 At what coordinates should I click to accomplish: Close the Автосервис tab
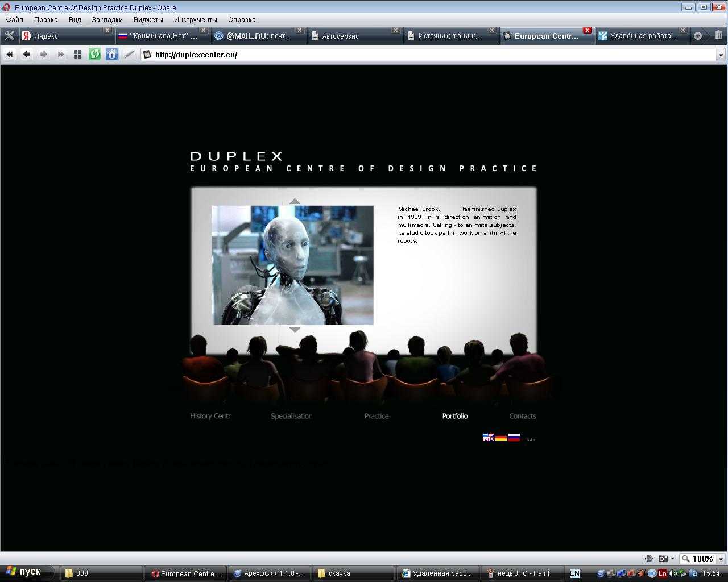pos(395,31)
